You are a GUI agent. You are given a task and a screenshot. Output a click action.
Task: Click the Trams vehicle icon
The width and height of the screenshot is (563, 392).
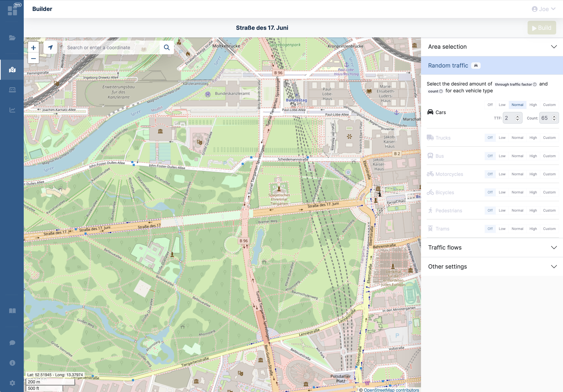(x=430, y=228)
